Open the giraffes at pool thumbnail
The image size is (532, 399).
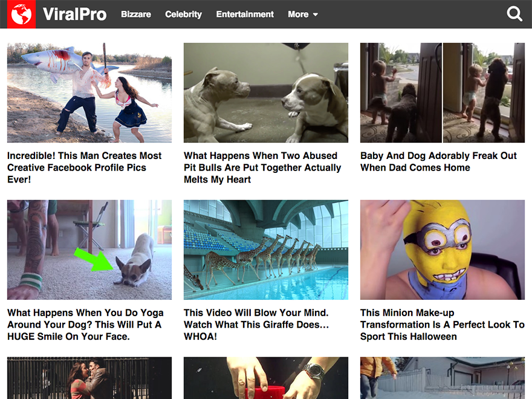coord(266,250)
